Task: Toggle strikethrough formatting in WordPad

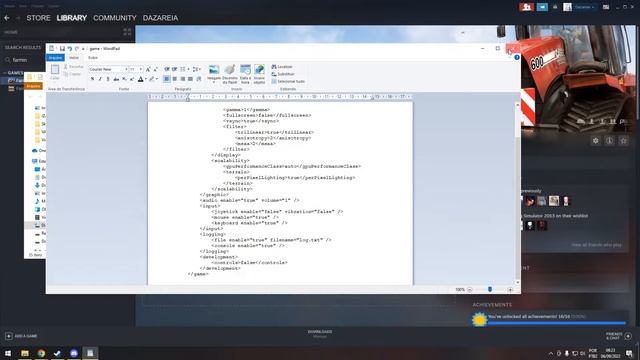Action: 116,79
